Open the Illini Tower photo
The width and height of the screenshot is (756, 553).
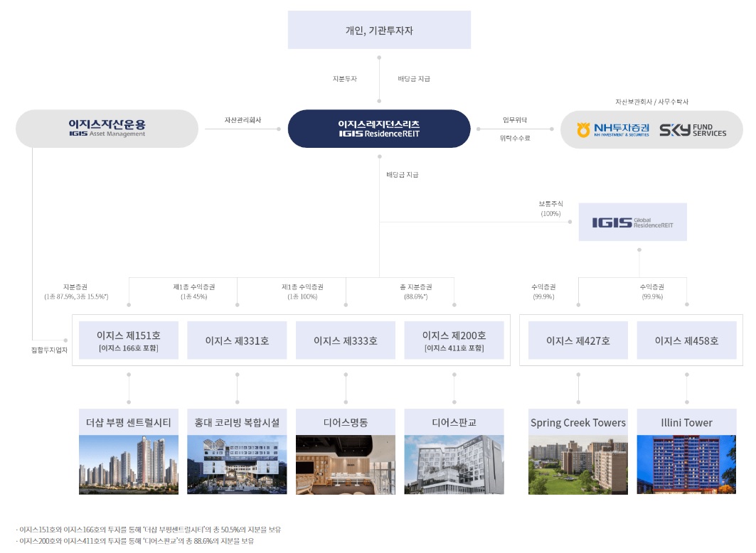[686, 465]
